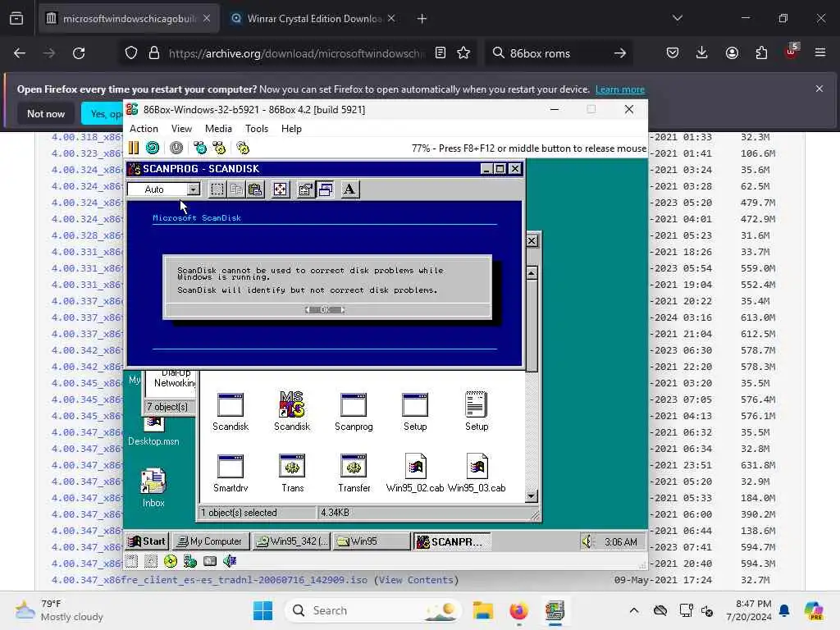Click the CD-ROM status bar icon in 86Box
Screen dimensions: 840x630
[x=171, y=561]
